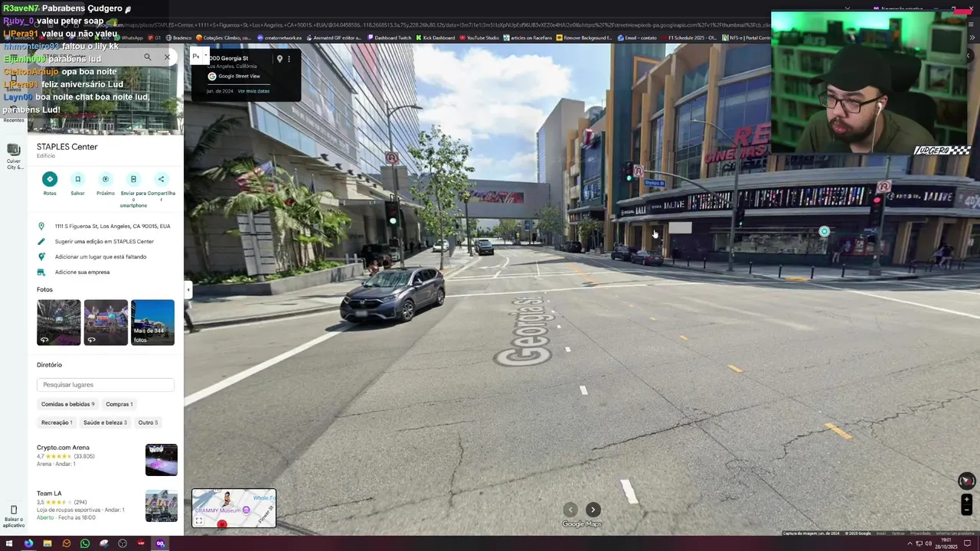
Task: Open Team LA listing thumbnail
Action: 162,506
